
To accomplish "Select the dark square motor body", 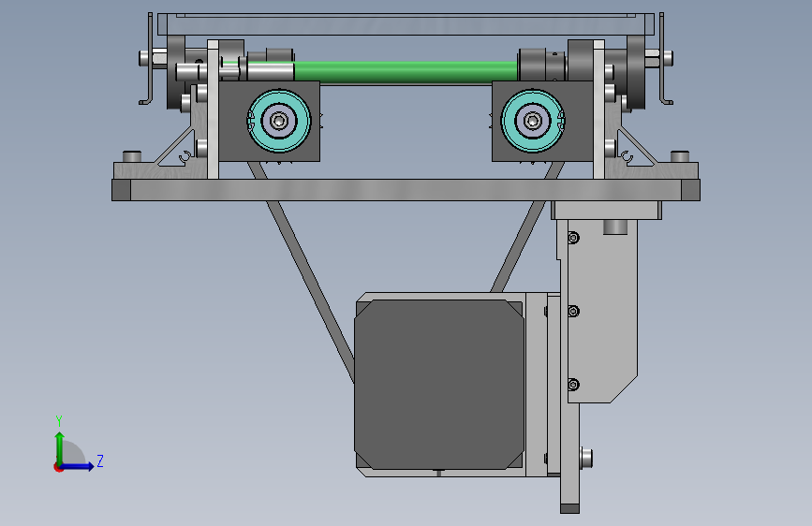I will point(439,385).
